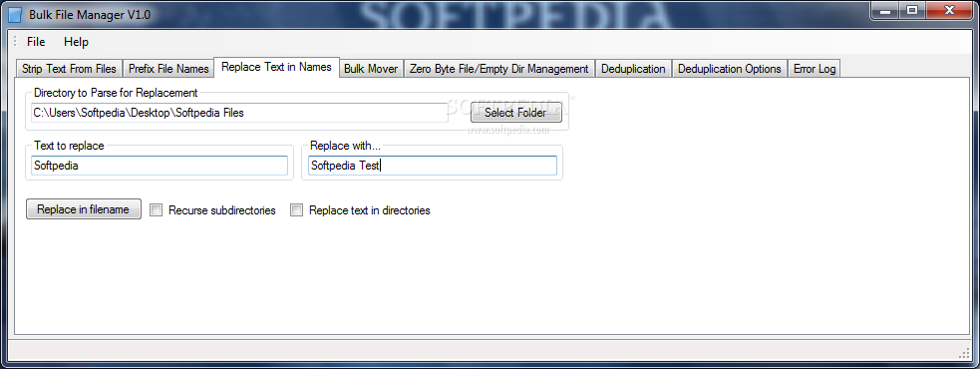
Task: Go to Zero Byte File/Empty Dir Management tab
Action: [x=498, y=69]
